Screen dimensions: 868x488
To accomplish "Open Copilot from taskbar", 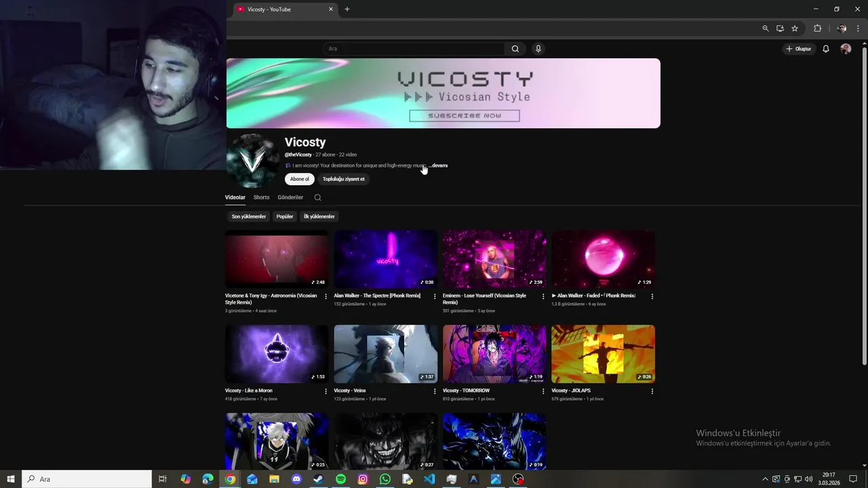I will (185, 479).
